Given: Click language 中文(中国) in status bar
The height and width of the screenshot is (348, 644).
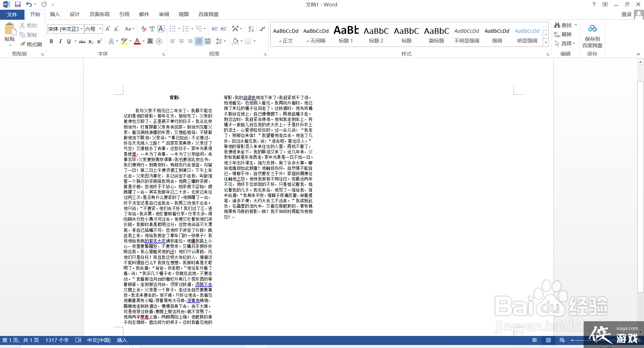Looking at the screenshot, I should tap(99, 340).
